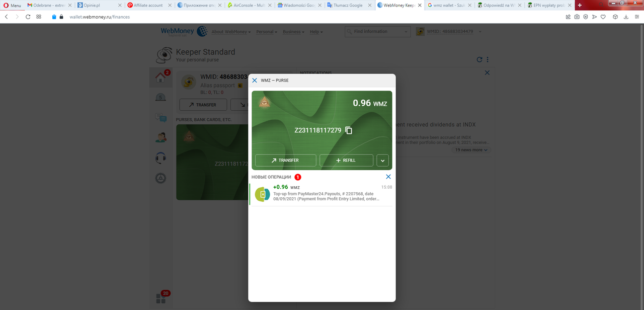This screenshot has width=644, height=310.
Task: Expand the WMID account dropdown arrow
Action: (480, 32)
